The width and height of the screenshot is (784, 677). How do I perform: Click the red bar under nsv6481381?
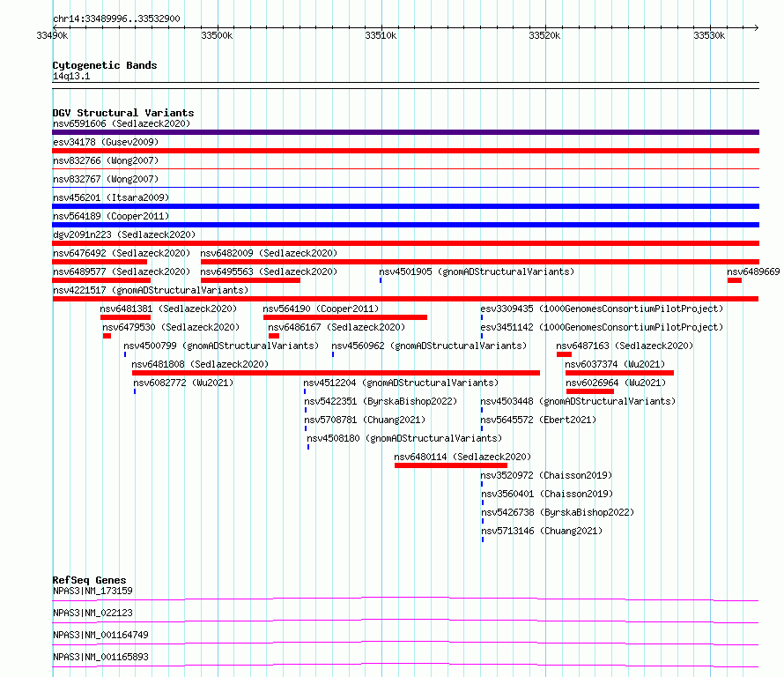click(x=125, y=317)
